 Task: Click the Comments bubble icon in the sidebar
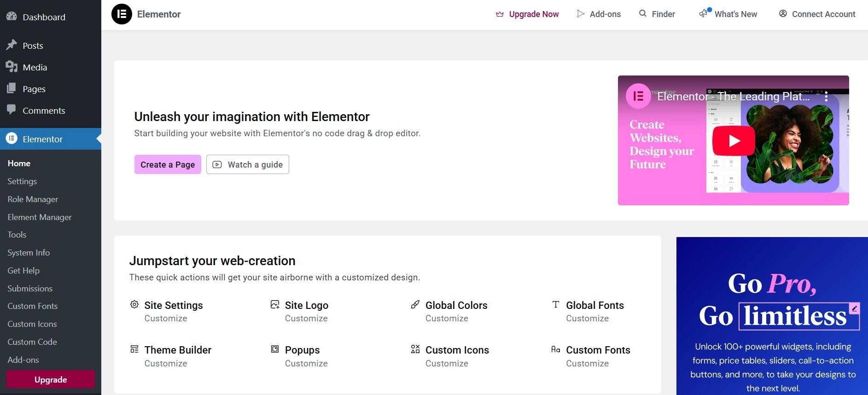click(12, 110)
